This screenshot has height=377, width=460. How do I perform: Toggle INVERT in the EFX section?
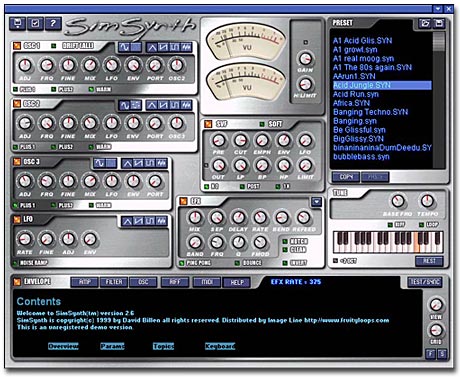pos(285,263)
